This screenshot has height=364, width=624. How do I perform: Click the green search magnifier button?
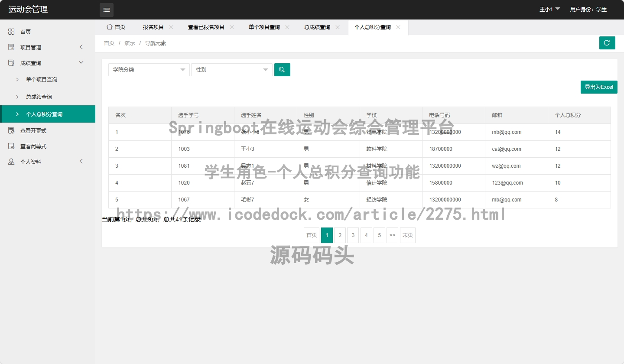point(282,70)
